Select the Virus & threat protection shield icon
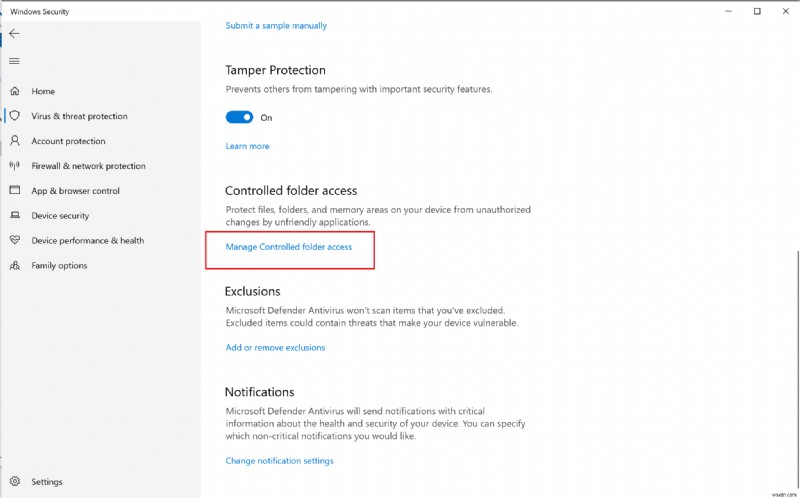This screenshot has height=498, width=800. 14,116
